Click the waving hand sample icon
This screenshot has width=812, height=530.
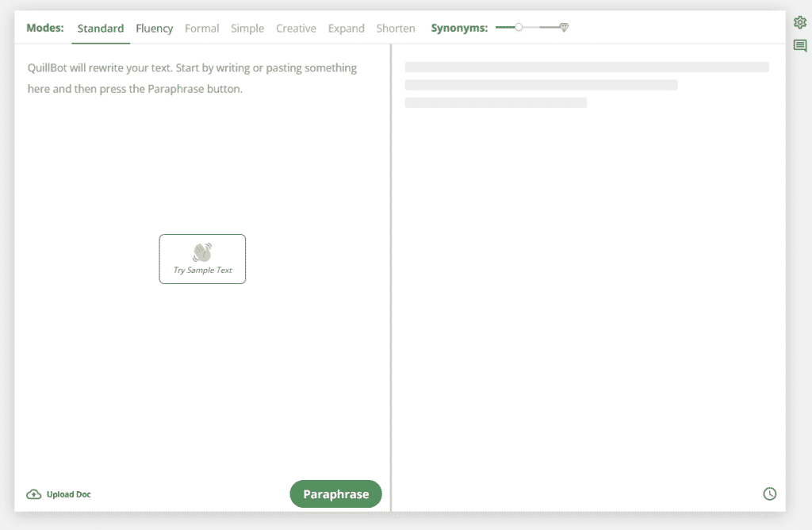coord(202,252)
